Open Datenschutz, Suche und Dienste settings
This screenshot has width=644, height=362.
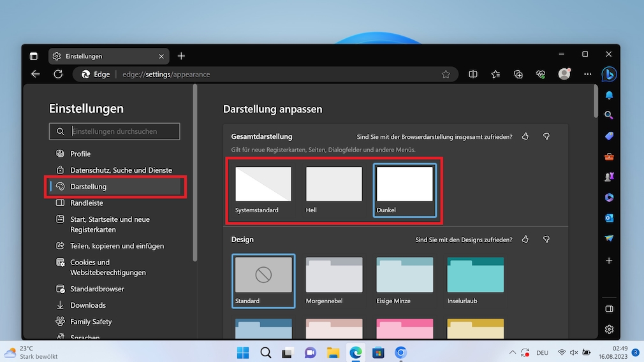click(x=121, y=170)
